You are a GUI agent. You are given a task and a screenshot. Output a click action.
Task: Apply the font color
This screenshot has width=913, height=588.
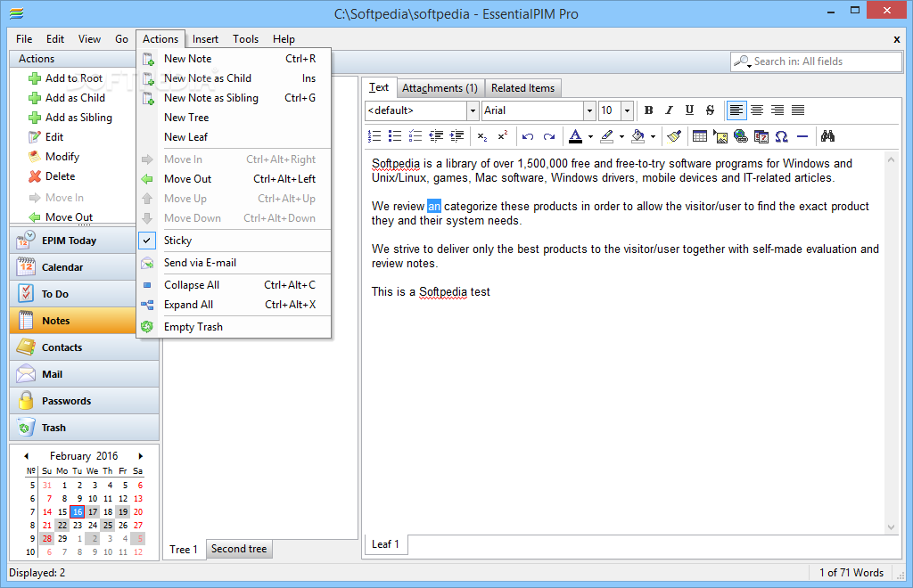[575, 136]
